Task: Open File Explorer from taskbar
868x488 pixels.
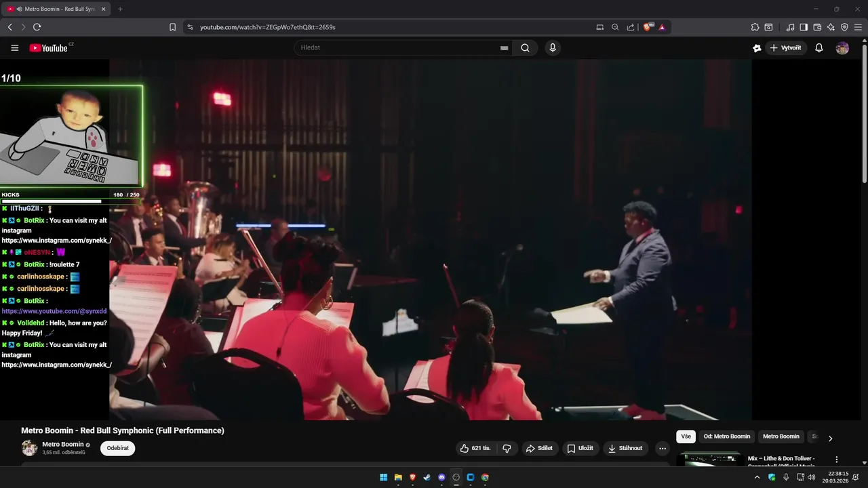Action: (398, 477)
